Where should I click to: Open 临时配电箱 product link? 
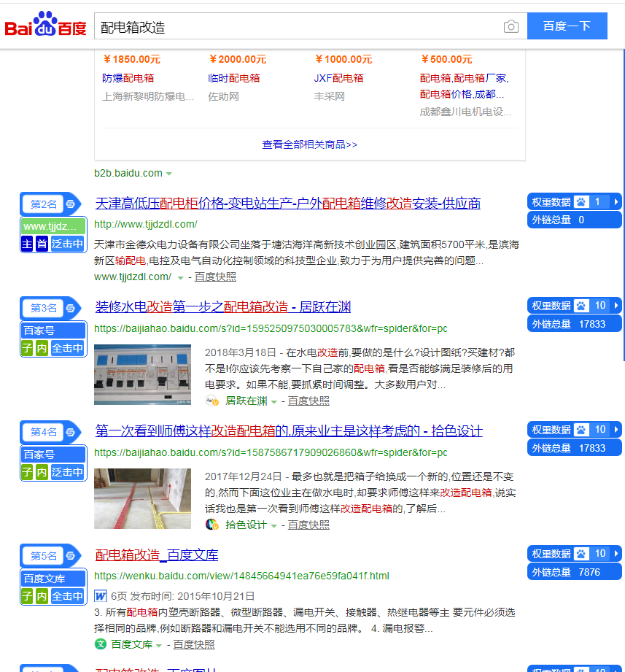[x=234, y=78]
